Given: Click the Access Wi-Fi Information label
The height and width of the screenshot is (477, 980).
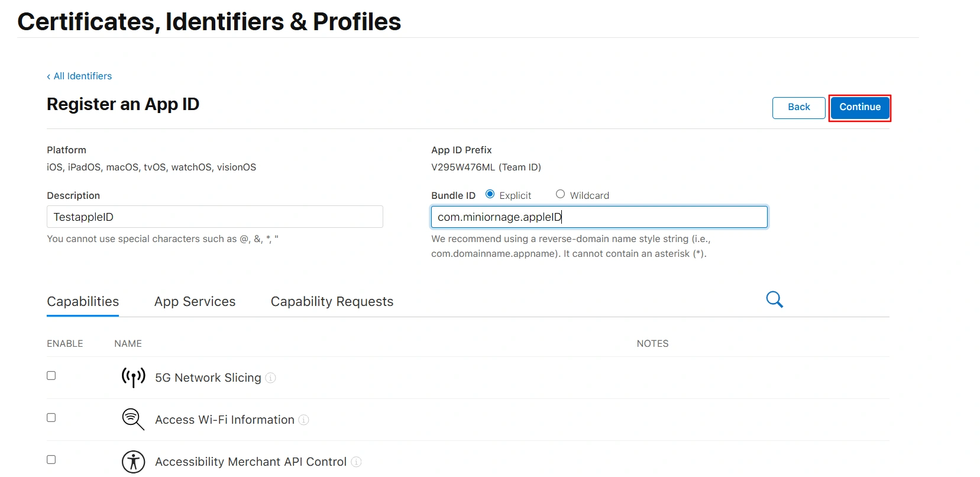Looking at the screenshot, I should (224, 420).
